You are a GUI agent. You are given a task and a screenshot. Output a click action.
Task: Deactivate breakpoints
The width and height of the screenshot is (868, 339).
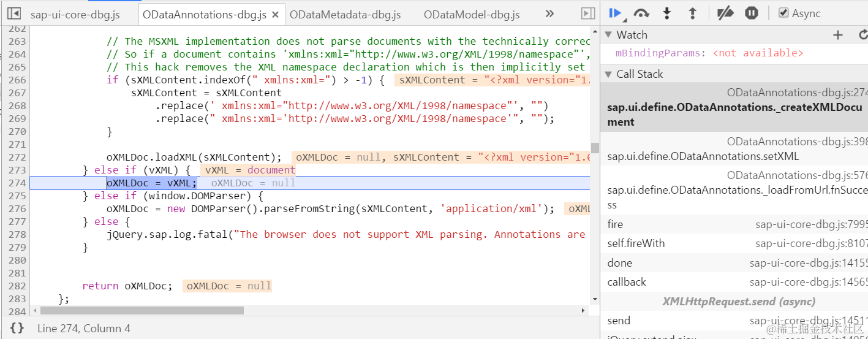point(725,13)
